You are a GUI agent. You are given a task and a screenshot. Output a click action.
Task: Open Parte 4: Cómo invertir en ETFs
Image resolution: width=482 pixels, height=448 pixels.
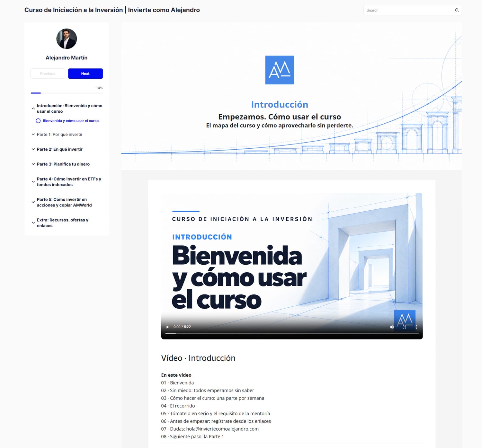click(x=69, y=182)
